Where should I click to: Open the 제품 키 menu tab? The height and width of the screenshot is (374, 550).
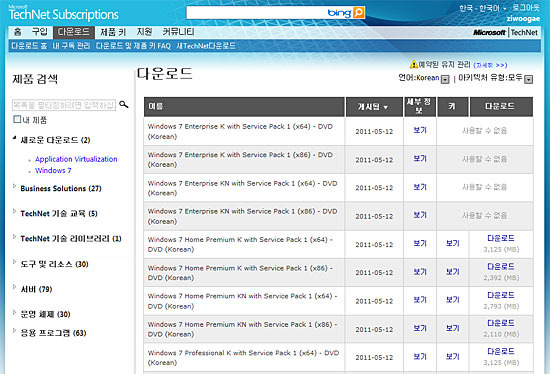[x=113, y=32]
